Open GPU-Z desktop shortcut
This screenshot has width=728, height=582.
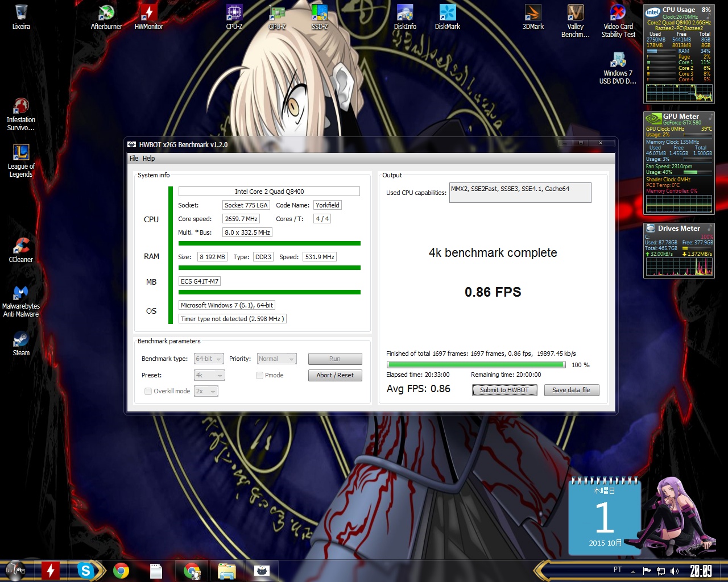click(x=277, y=16)
